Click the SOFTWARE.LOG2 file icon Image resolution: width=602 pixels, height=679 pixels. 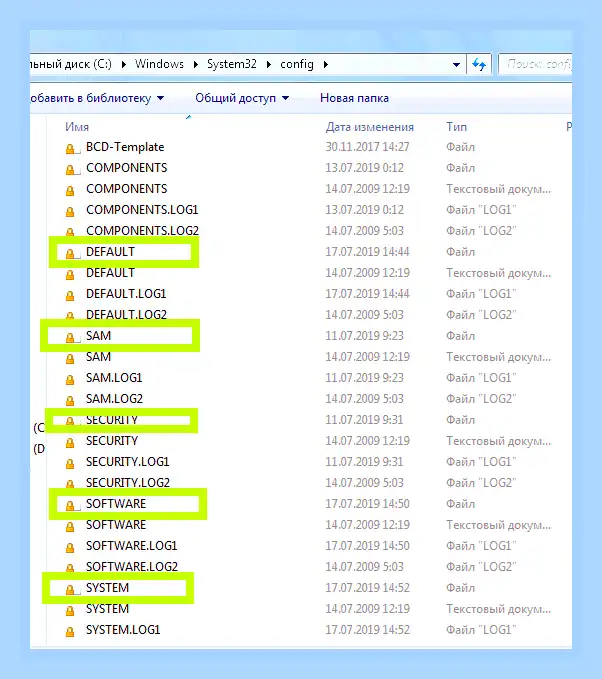coord(70,568)
